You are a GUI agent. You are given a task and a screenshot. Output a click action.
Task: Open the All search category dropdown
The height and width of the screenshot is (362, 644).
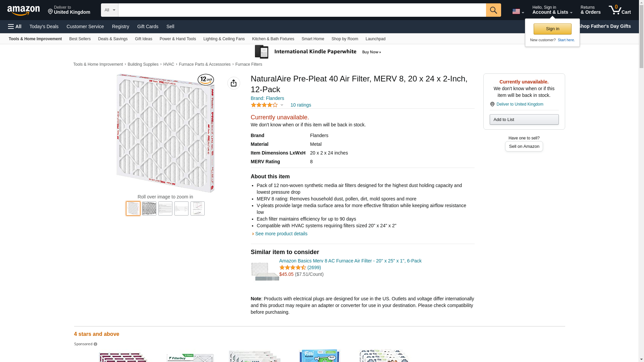click(x=109, y=10)
